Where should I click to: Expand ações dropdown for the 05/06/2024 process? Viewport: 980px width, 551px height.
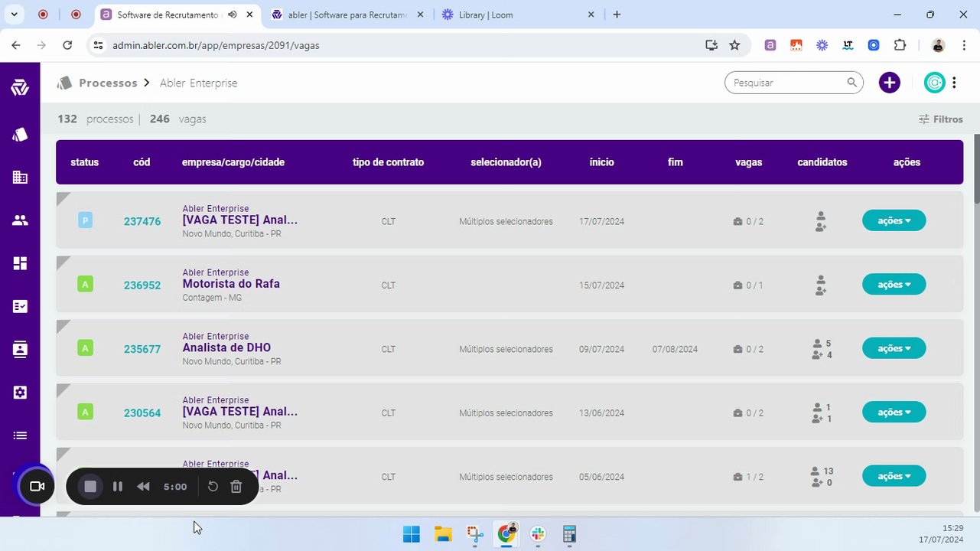894,476
